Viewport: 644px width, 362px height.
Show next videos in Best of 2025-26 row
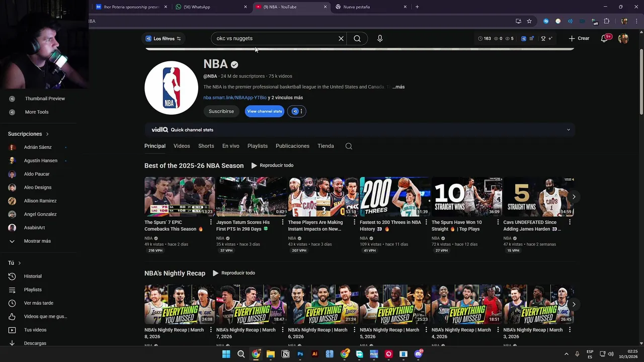coord(574,197)
